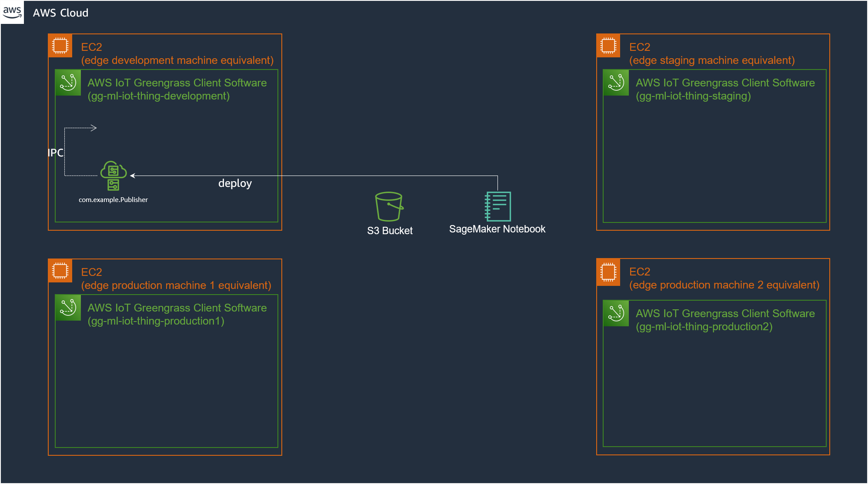Select Greengrass Client Software title in production 1 box

tap(177, 308)
